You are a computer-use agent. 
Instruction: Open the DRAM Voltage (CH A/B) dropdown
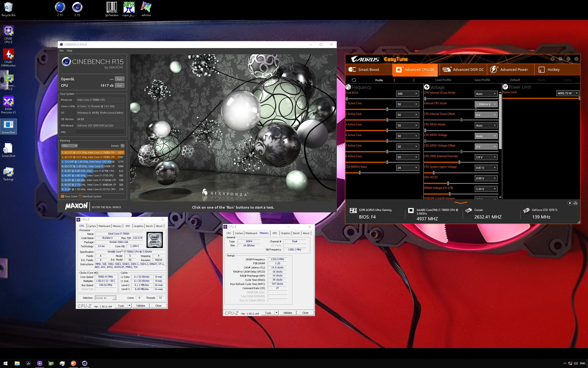pyautogui.click(x=486, y=189)
